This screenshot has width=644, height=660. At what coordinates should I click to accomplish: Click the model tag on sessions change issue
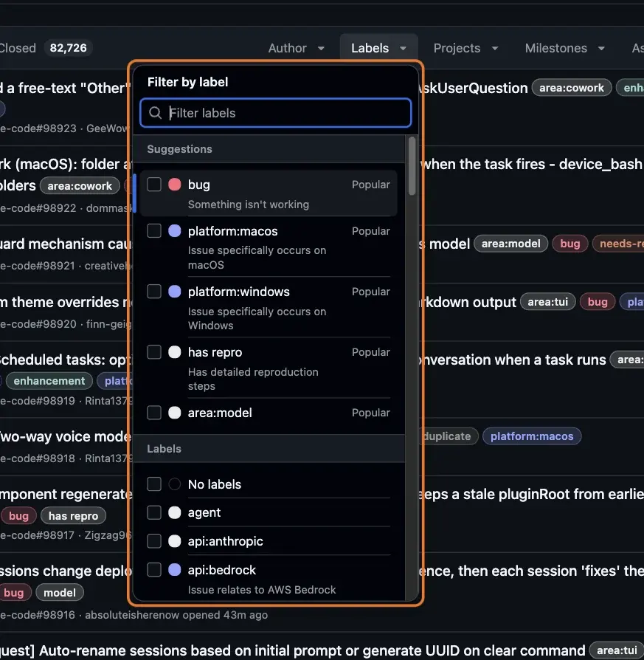(60, 593)
